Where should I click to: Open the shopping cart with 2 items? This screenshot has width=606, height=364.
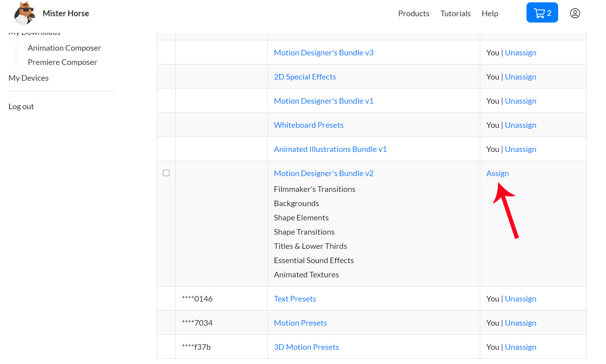pos(542,13)
